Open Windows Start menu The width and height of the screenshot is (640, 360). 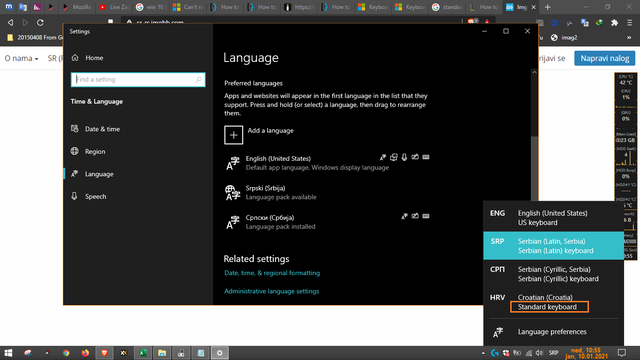pyautogui.click(x=8, y=353)
